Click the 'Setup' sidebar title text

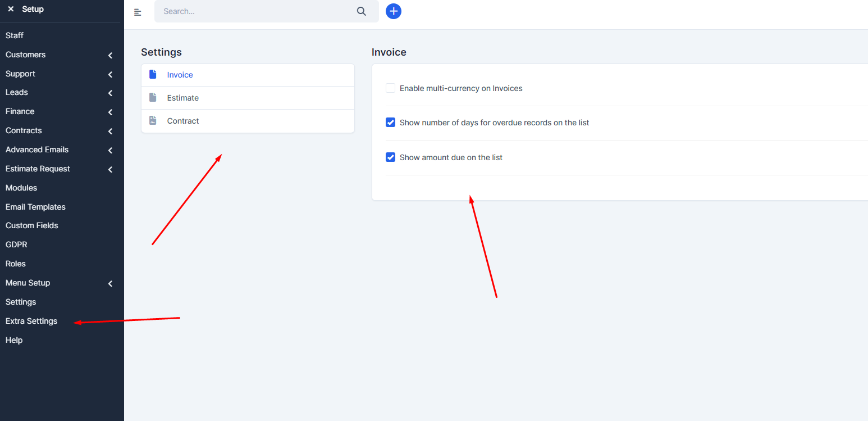pyautogui.click(x=33, y=9)
